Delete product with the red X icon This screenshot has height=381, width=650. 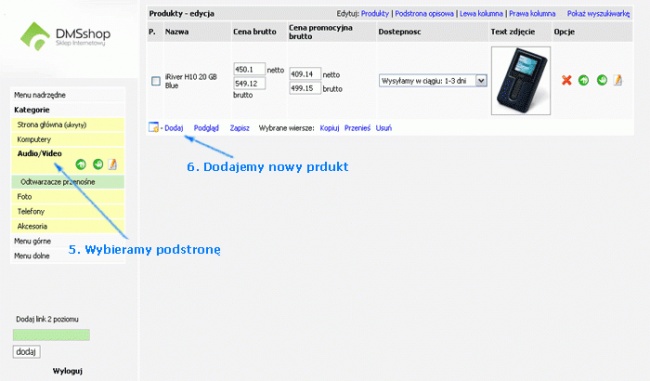point(566,80)
